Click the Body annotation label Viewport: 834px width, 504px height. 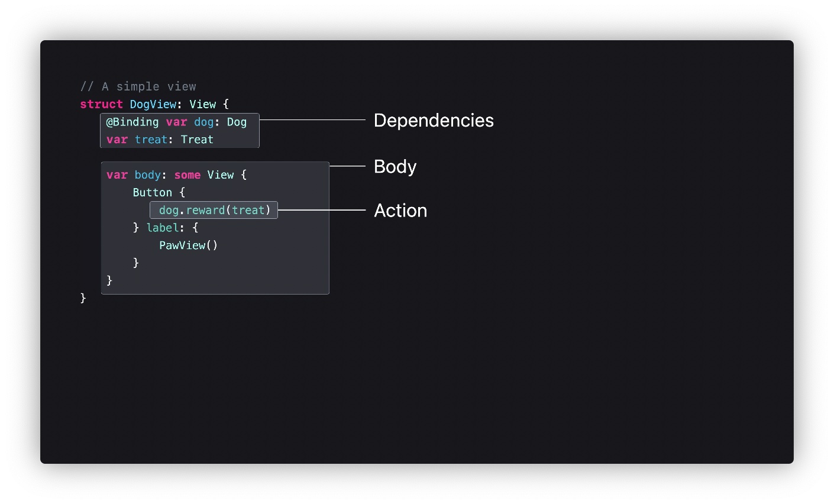pos(395,167)
